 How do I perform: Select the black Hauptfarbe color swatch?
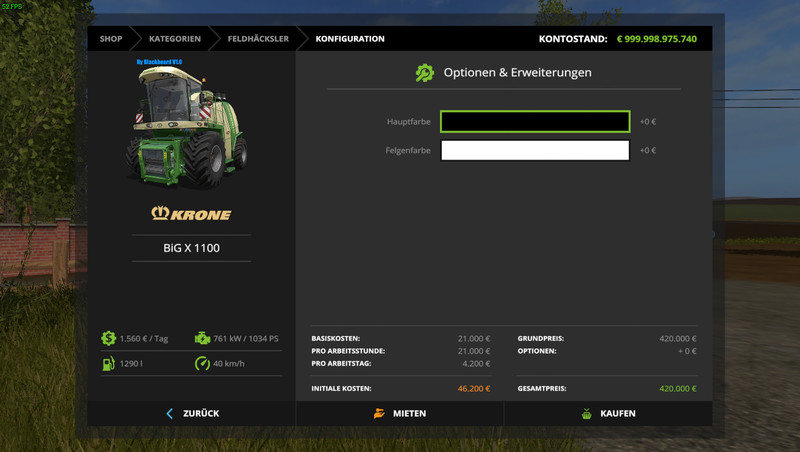(x=534, y=122)
